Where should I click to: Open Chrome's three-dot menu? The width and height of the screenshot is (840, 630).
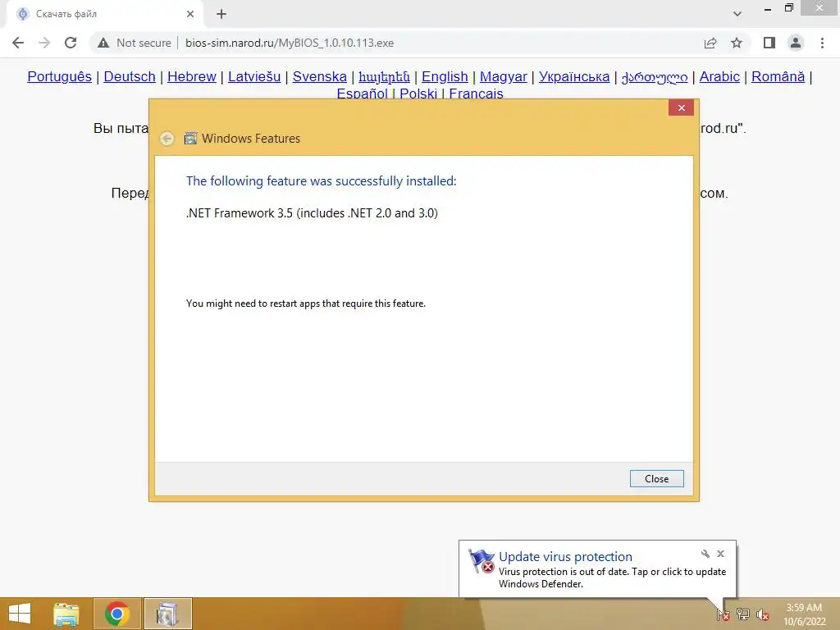point(822,43)
